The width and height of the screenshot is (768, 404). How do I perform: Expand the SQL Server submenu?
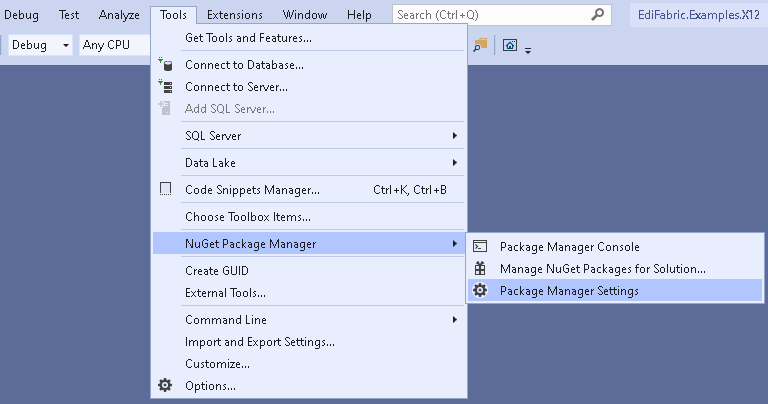[x=309, y=136]
